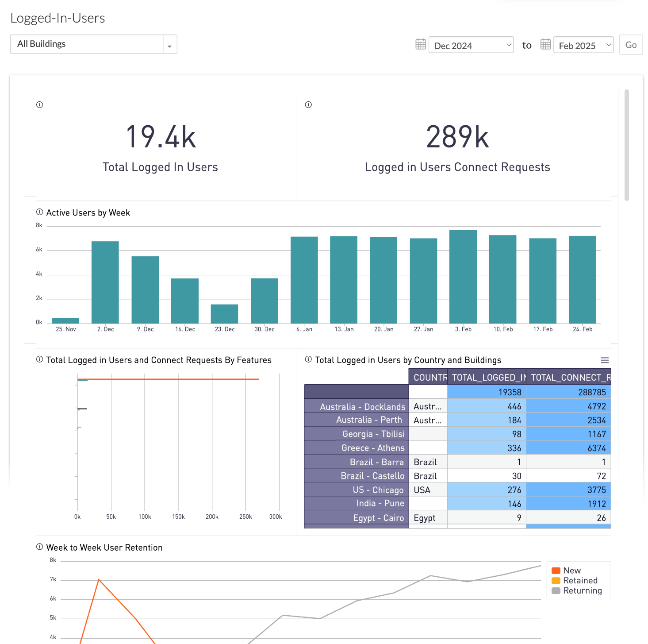Select the 3. Feb bar in weekly chart
648x644 pixels.
pos(463,277)
